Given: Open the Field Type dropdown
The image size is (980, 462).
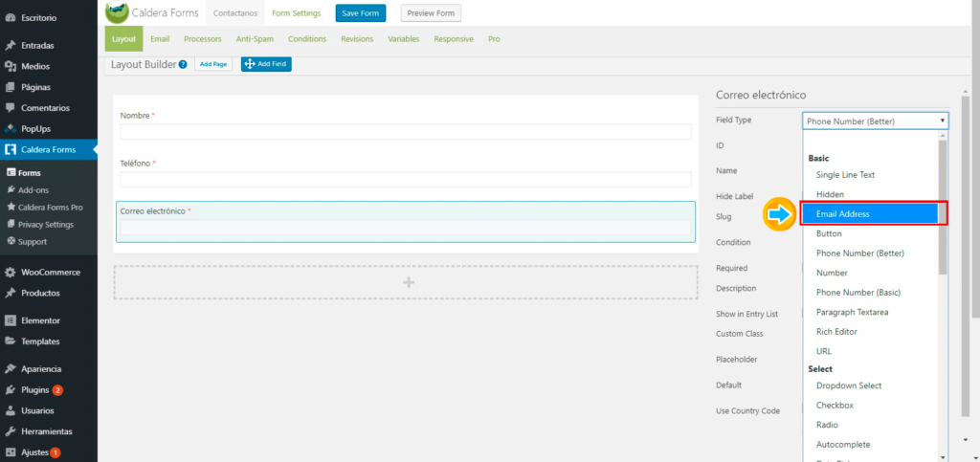Looking at the screenshot, I should click(x=875, y=121).
